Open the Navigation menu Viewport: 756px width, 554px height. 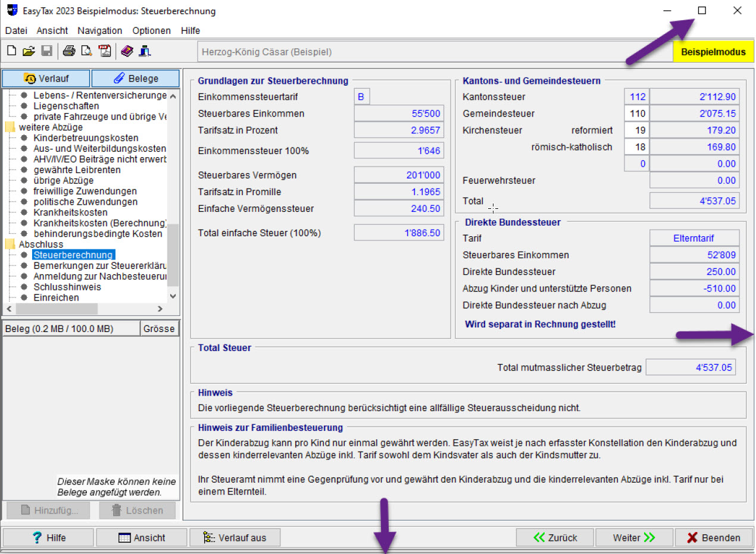[100, 30]
